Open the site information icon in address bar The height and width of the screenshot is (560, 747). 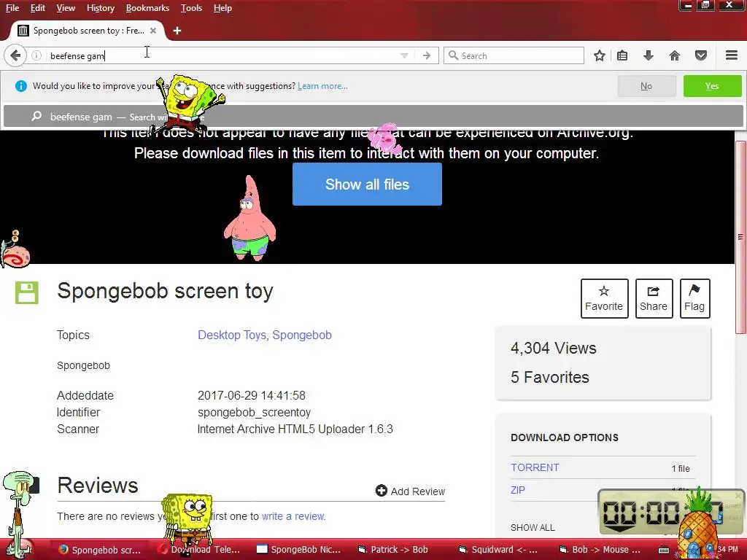pos(36,55)
